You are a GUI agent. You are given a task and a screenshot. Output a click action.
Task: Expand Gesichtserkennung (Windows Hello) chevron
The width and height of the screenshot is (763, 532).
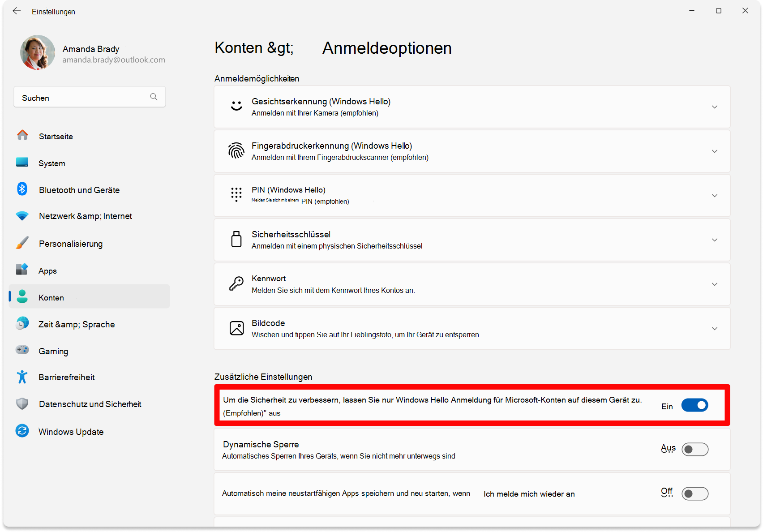tap(715, 107)
